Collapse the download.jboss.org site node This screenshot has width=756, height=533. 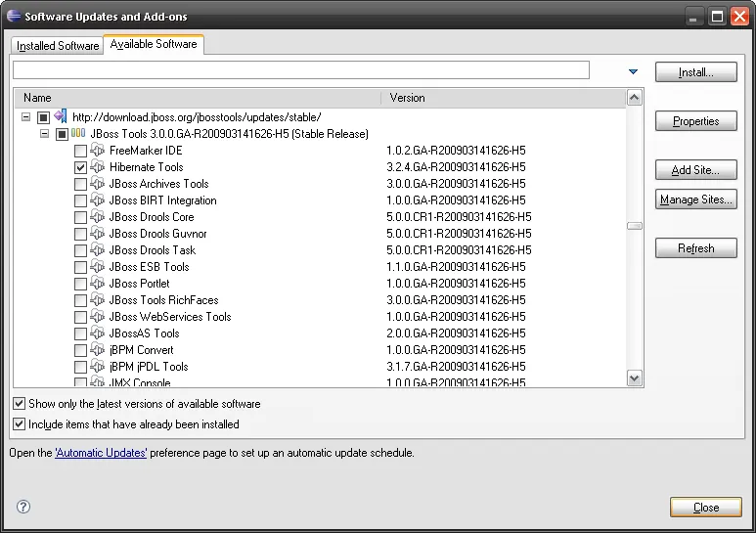(x=26, y=117)
